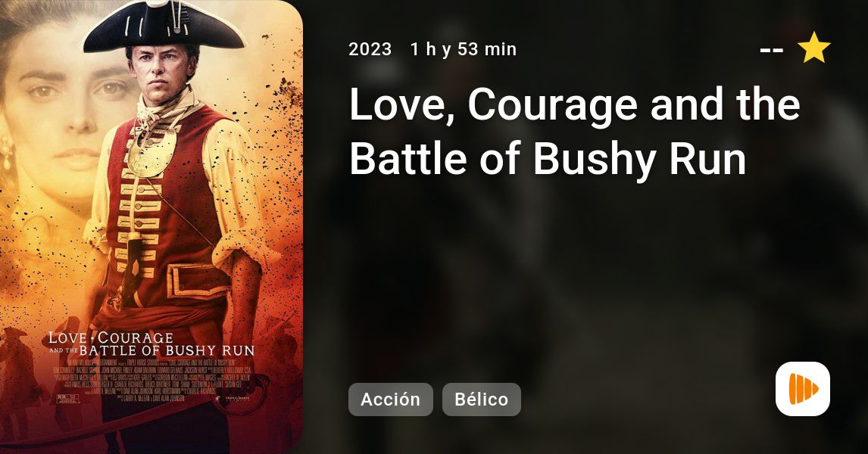Click the empty rating dashes
The image size is (868, 454).
point(771,51)
